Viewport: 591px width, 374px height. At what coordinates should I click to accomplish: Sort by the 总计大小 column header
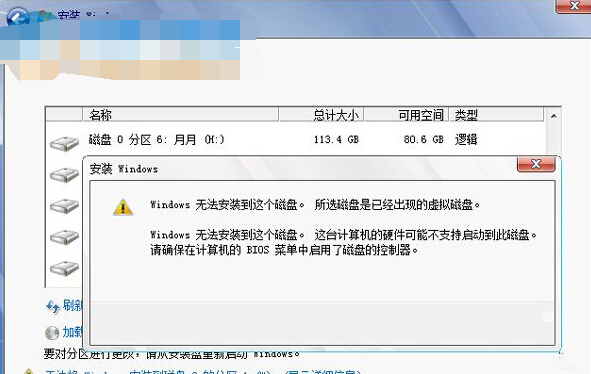(x=322, y=115)
